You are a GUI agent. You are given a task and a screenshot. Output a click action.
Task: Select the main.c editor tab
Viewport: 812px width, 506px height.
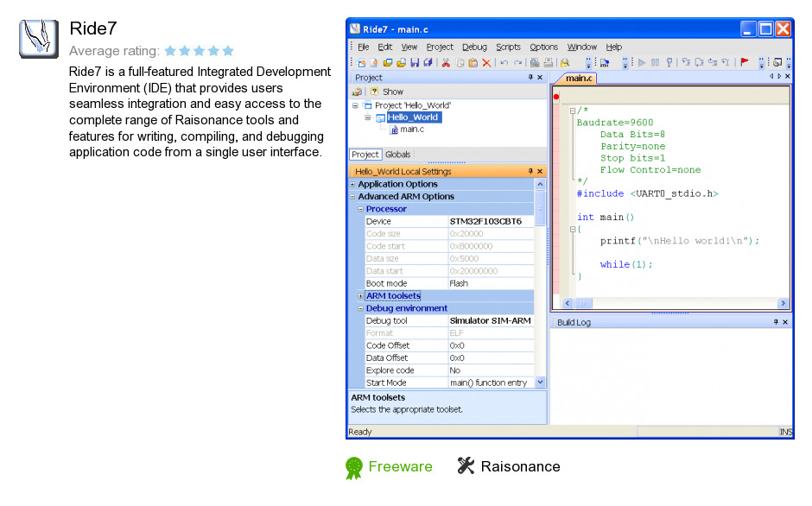[579, 79]
